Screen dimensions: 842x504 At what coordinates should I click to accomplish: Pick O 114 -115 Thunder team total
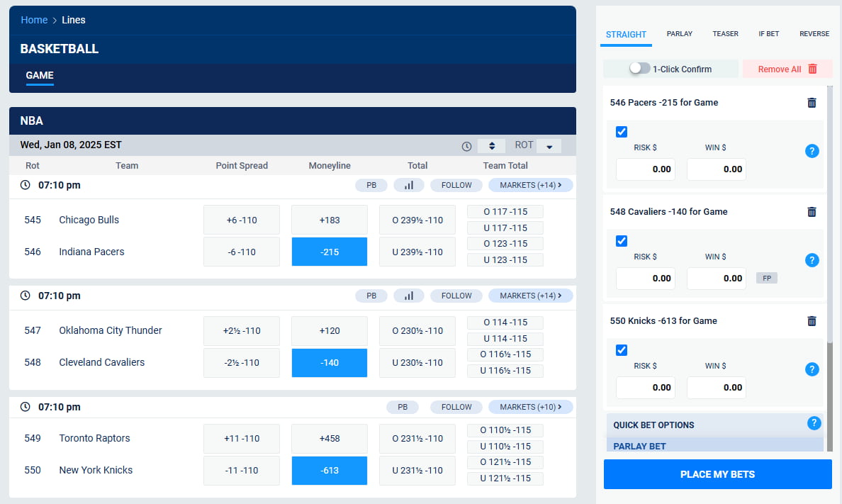point(505,323)
